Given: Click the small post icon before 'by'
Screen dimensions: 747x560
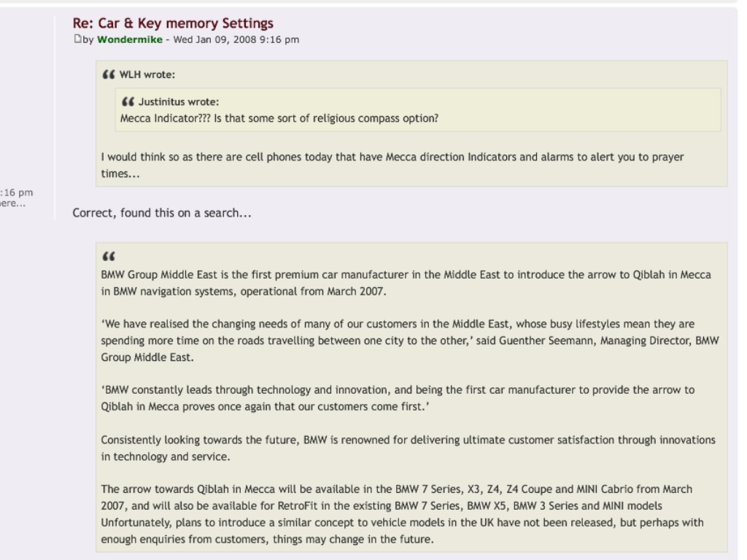Looking at the screenshot, I should pyautogui.click(x=77, y=39).
